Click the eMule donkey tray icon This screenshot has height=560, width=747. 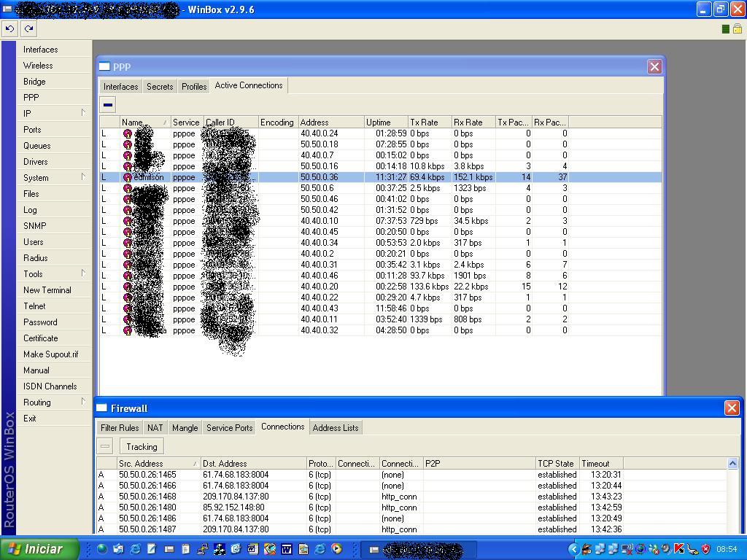coord(587,549)
